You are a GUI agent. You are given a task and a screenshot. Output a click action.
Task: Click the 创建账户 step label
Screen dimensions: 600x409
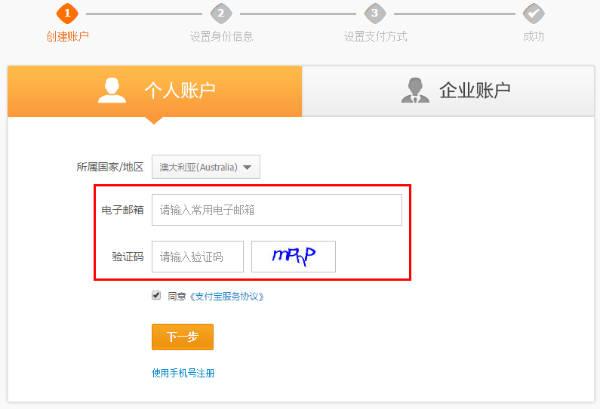68,37
